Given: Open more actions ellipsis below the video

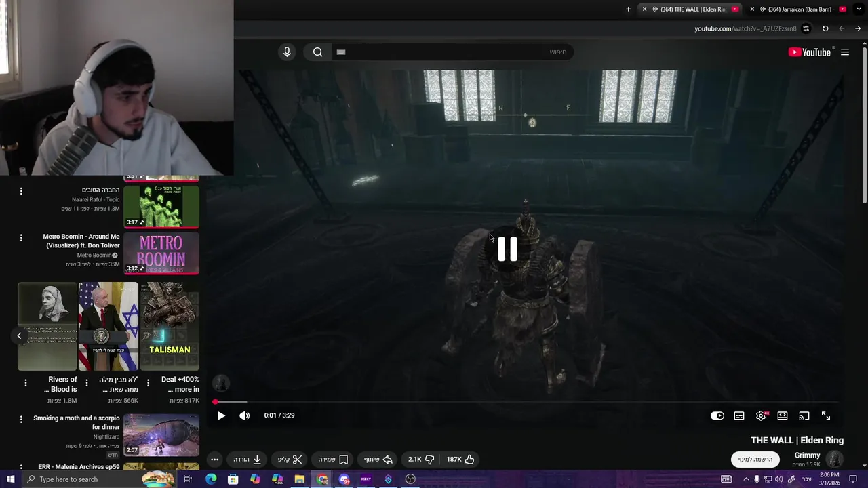Looking at the screenshot, I should [x=214, y=459].
